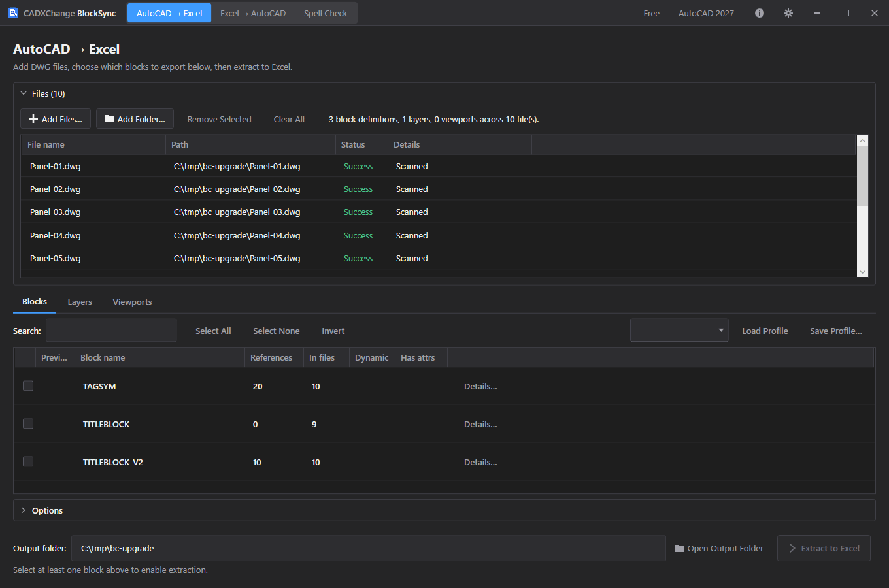
Task: Click the files list scroll-down arrow
Action: click(x=862, y=272)
